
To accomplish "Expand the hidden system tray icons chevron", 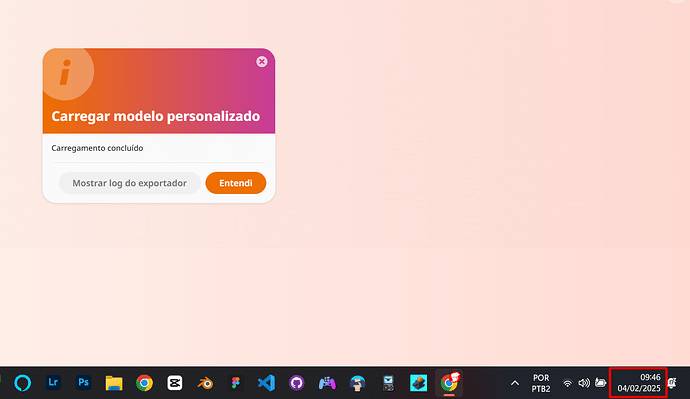I will coord(514,383).
